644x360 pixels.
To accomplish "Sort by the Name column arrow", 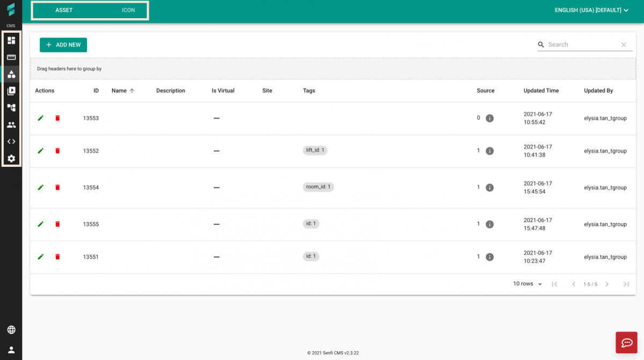I will (132, 91).
